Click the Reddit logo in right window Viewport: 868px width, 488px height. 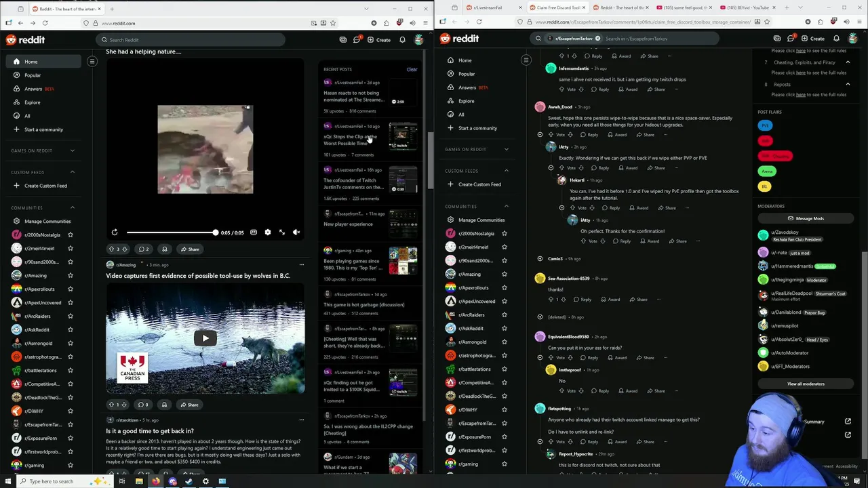pyautogui.click(x=460, y=39)
